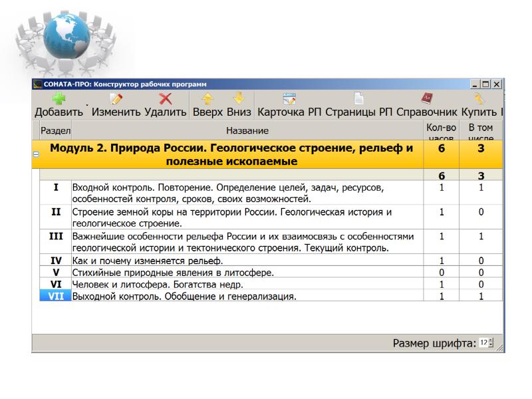Open Страницы РП document icon
The height and width of the screenshot is (399, 532).
tap(358, 99)
